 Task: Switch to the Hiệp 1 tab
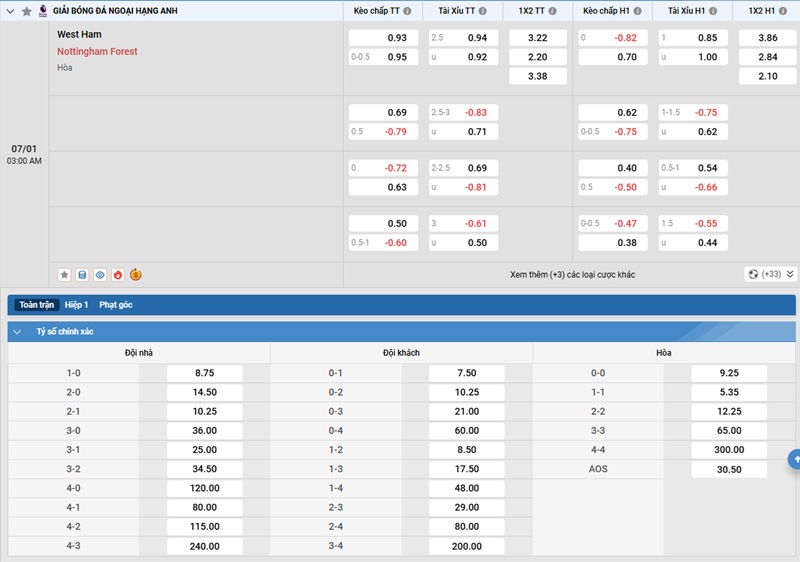(77, 305)
